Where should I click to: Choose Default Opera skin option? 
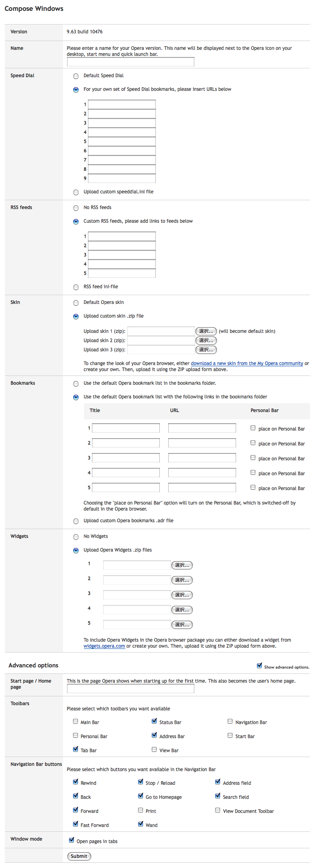point(76,303)
